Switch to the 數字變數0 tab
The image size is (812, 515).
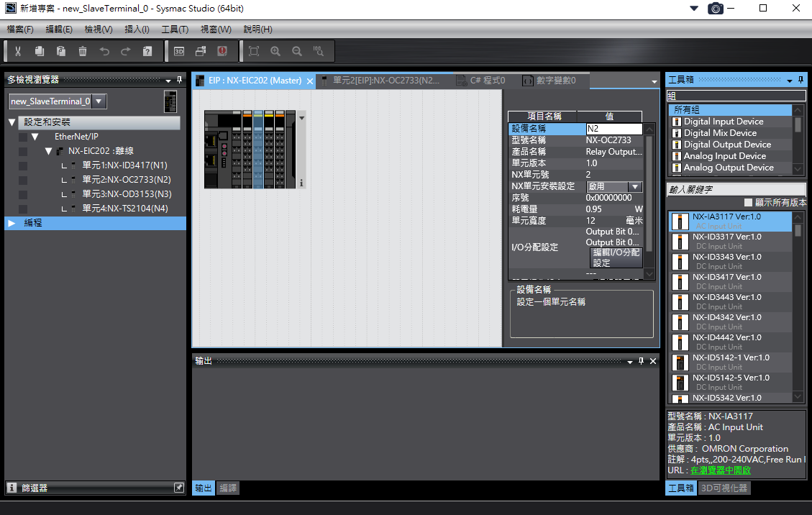pos(550,81)
